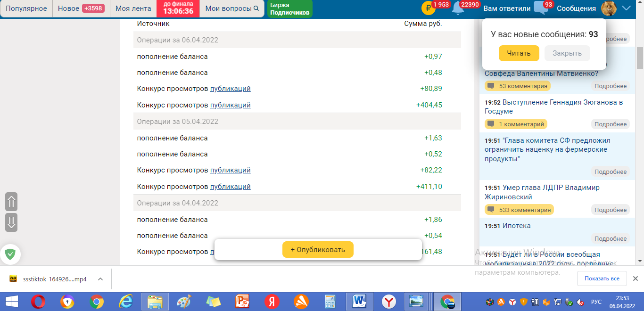Dismiss popup with Закрыть button

click(567, 53)
